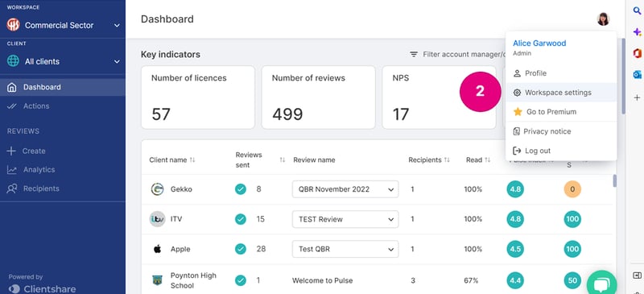Click the Commercial Sector workspace logo

[13, 25]
